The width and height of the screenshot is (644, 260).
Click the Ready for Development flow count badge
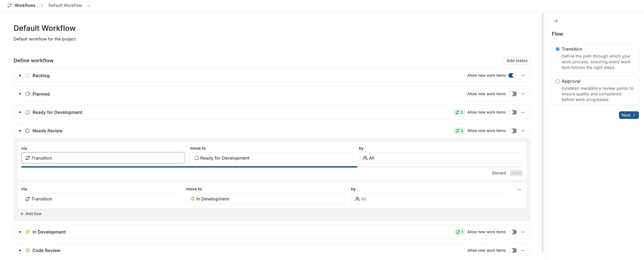pyautogui.click(x=459, y=112)
